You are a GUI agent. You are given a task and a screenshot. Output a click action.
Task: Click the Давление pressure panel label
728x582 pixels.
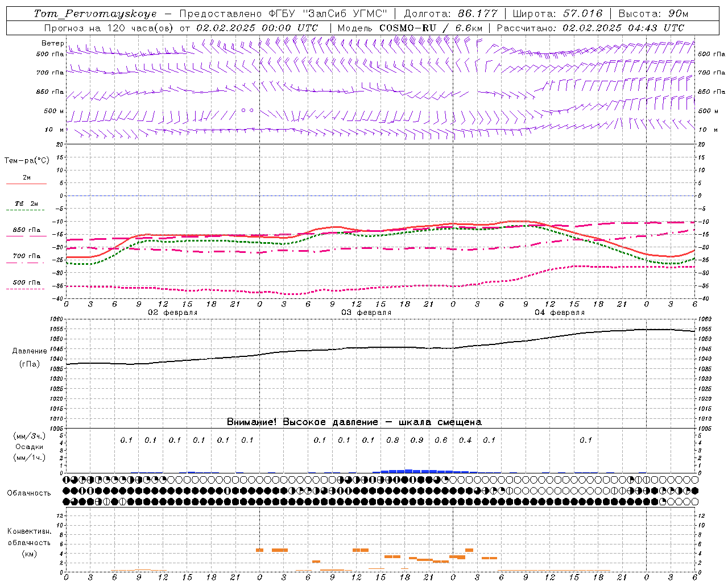coord(30,351)
